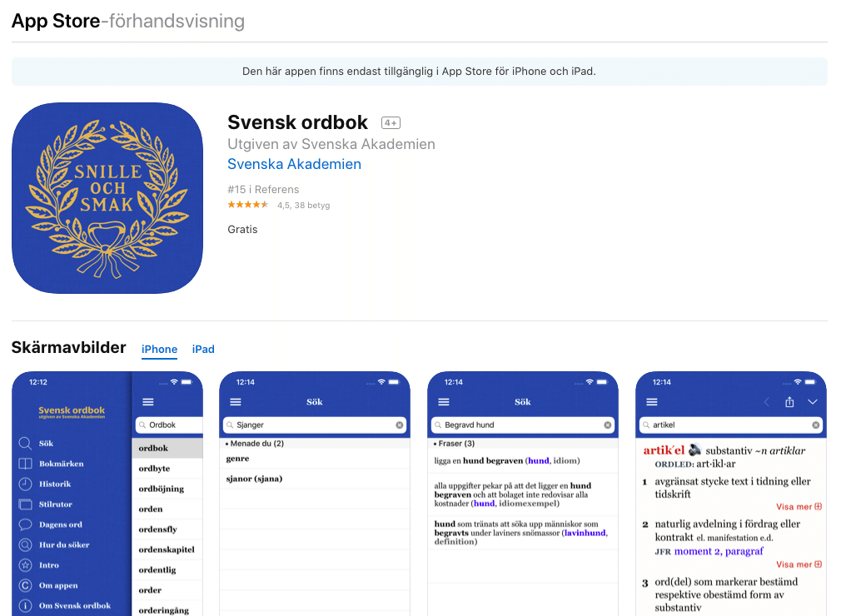Click share icon in artikel screenshot
The width and height of the screenshot is (846, 616).
789,402
